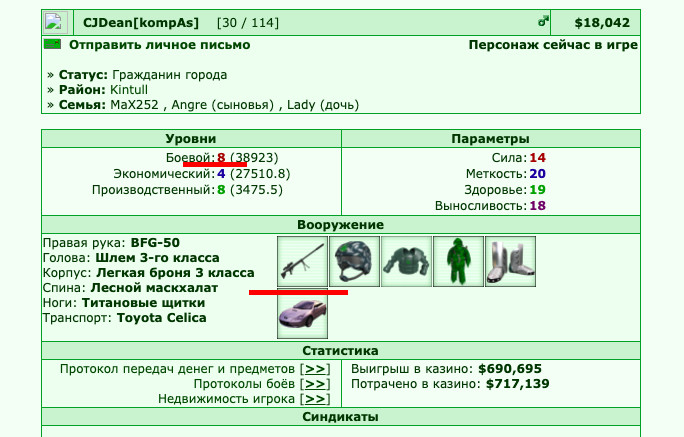Click the Выносливость value 18

click(537, 206)
